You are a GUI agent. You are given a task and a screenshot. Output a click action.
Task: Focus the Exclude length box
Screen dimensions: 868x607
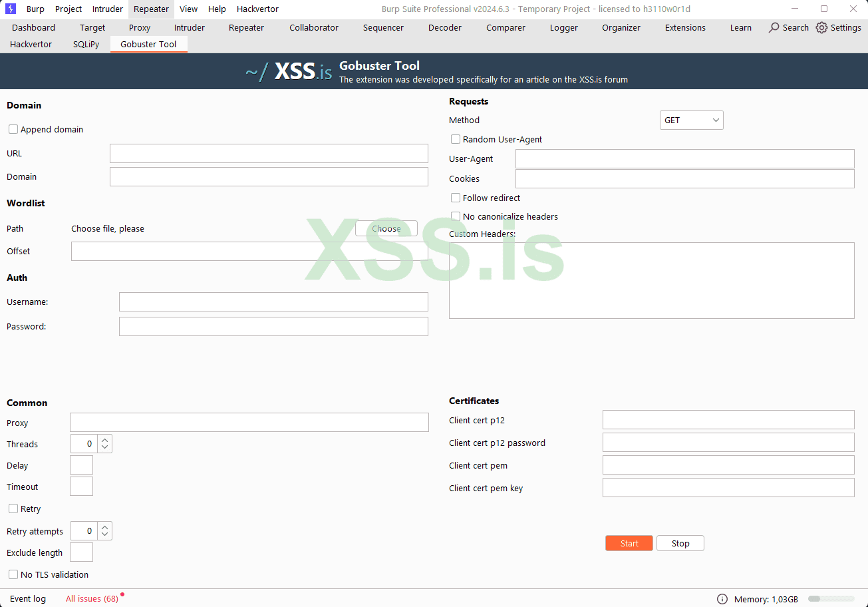(81, 552)
